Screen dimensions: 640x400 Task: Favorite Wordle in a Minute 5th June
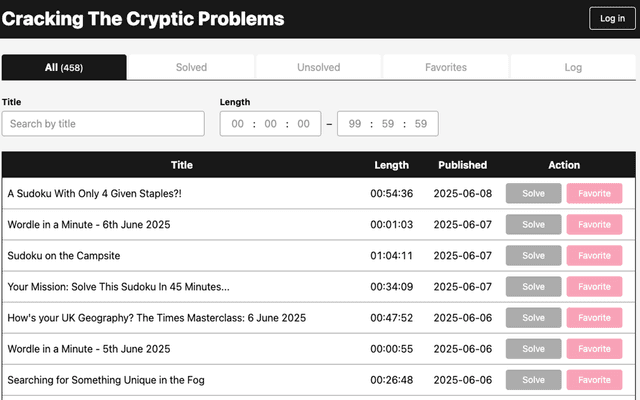coord(594,349)
